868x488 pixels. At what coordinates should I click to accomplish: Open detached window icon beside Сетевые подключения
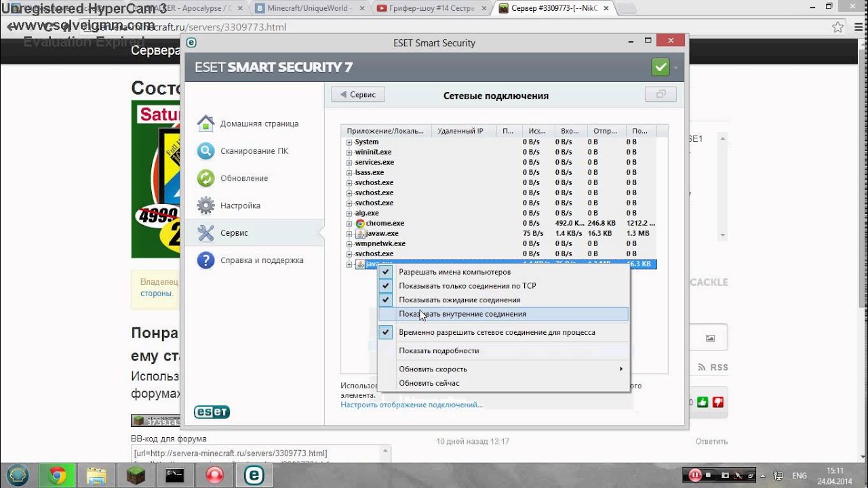660,95
